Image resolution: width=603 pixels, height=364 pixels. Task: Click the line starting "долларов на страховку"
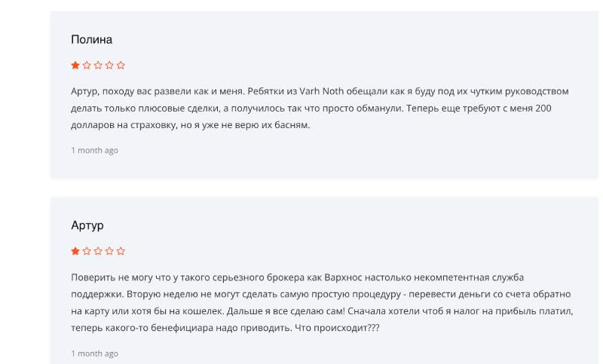pos(190,125)
